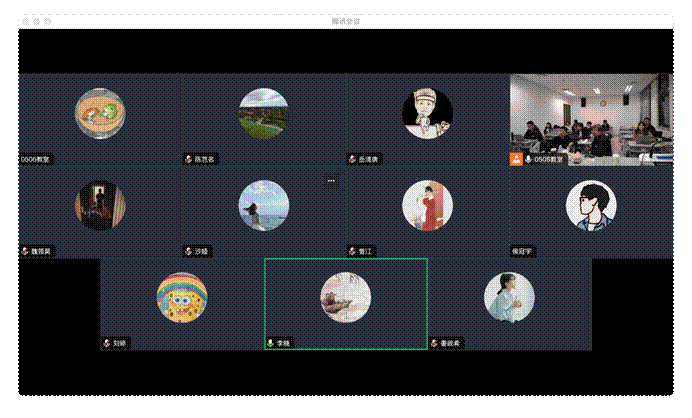
Task: Click the 腾讯会议 window title text
Action: pyautogui.click(x=346, y=21)
